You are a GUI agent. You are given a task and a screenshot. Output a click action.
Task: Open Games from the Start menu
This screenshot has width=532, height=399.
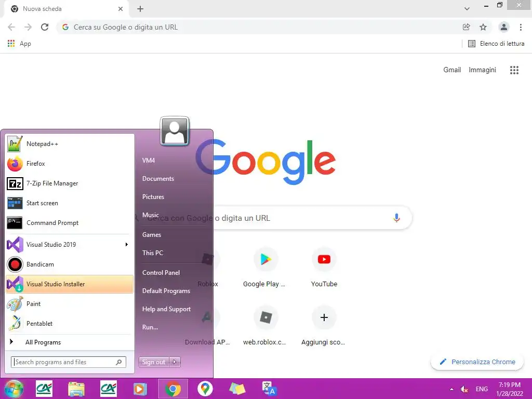tap(152, 234)
